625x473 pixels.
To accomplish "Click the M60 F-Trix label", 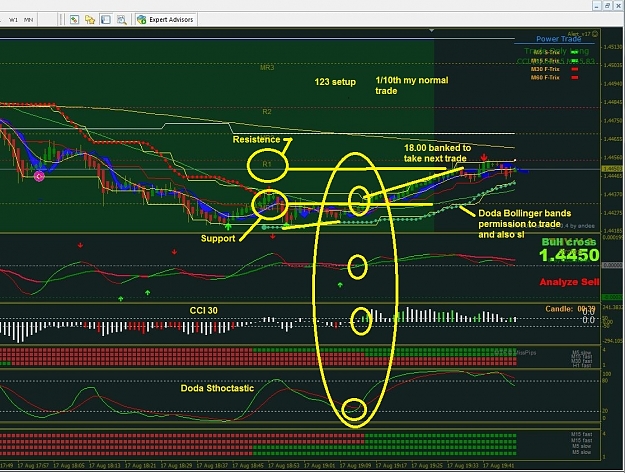I will (545, 78).
